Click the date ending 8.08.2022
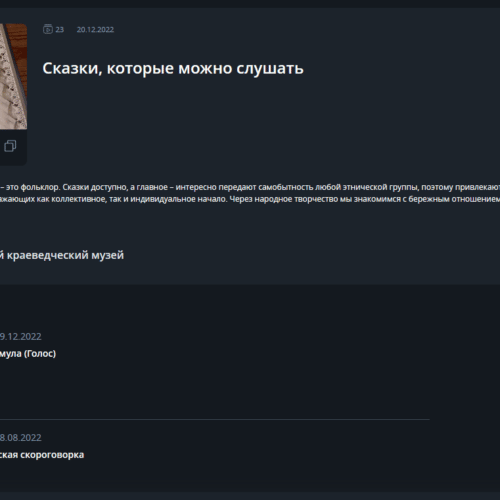The width and height of the screenshot is (500, 500). tap(21, 438)
